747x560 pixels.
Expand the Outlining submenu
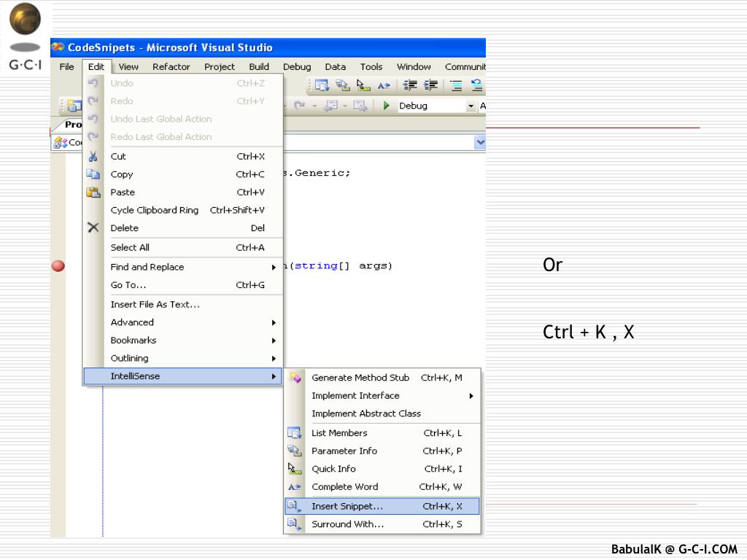(x=183, y=358)
